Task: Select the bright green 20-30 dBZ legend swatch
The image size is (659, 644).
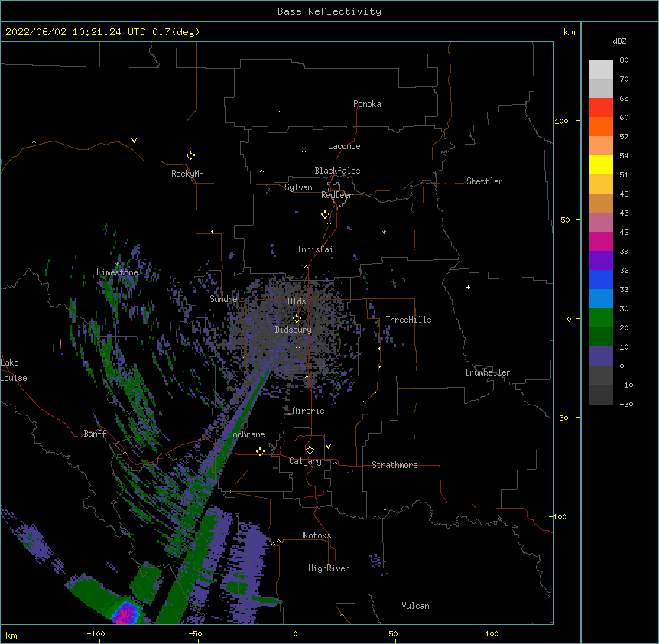Action: [601, 318]
